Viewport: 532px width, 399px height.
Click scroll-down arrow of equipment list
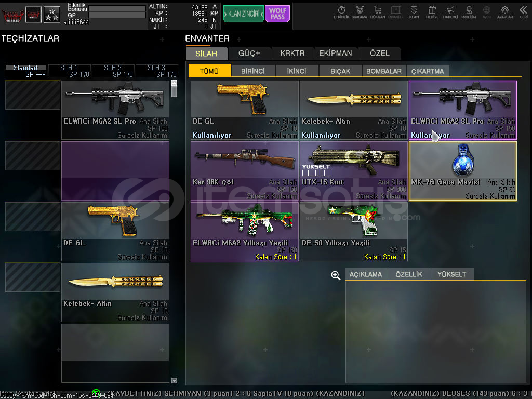click(175, 380)
